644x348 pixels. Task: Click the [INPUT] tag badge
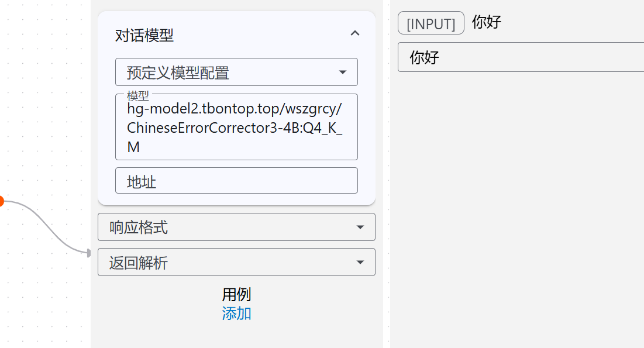(x=431, y=23)
